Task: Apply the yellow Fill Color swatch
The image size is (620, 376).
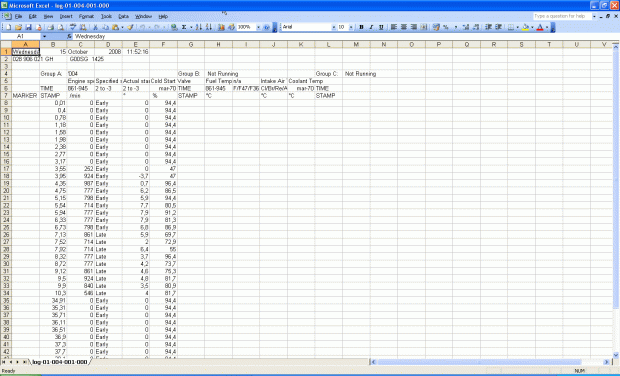Action: click(525, 27)
